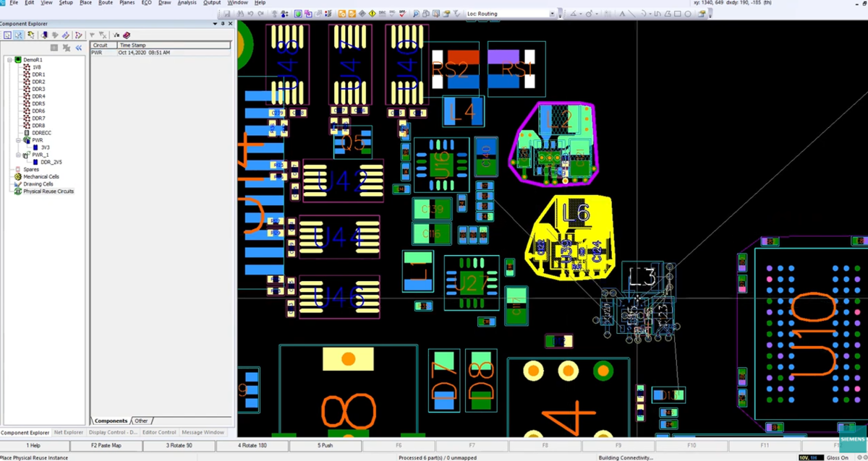Select the PWR row in circuit list
Viewport: 868px width, 461px height.
coord(97,53)
